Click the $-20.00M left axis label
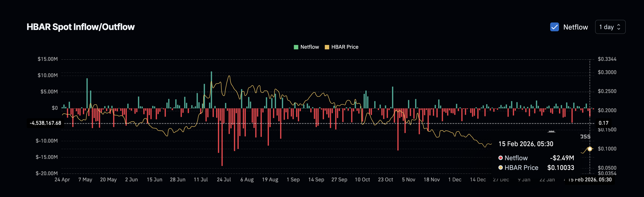The image size is (644, 197). 46,173
